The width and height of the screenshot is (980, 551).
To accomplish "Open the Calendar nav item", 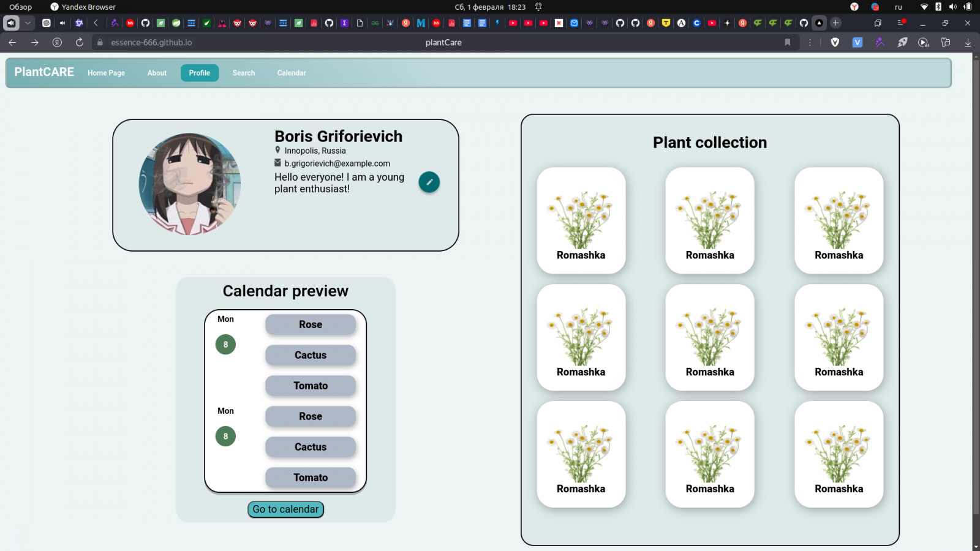I will point(292,73).
